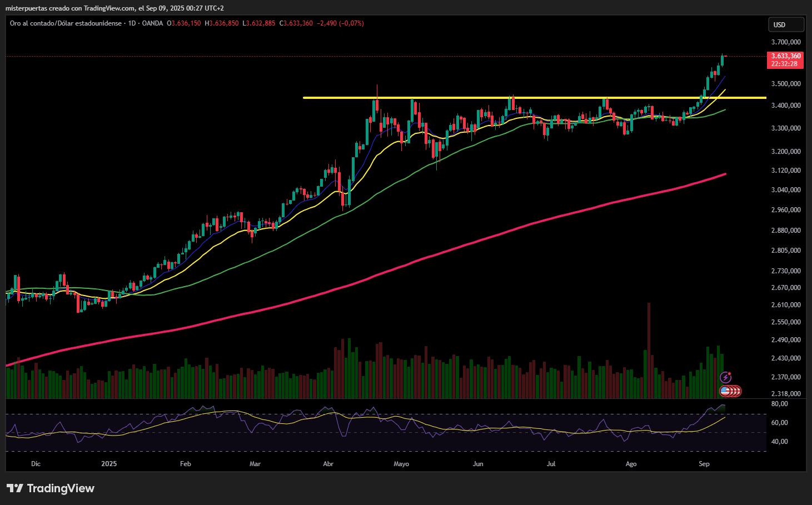The width and height of the screenshot is (812, 505).
Task: Click the 3.500,000 price axis label
Action: [786, 84]
